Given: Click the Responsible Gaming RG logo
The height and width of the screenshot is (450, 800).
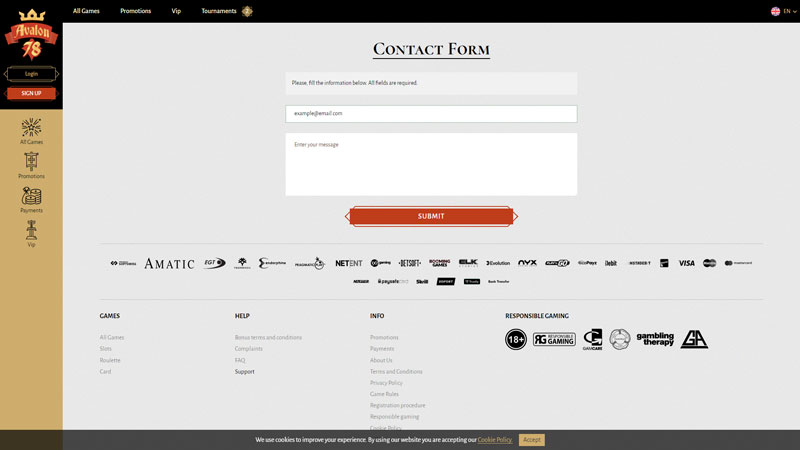Looking at the screenshot, I should point(554,340).
